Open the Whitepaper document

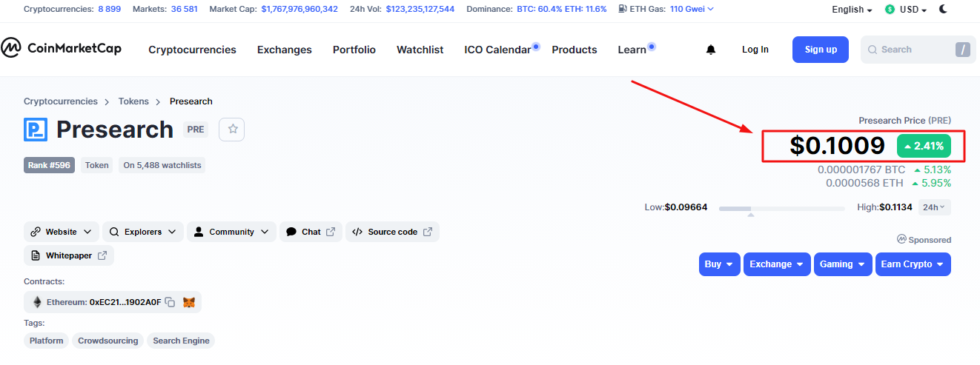[69, 255]
